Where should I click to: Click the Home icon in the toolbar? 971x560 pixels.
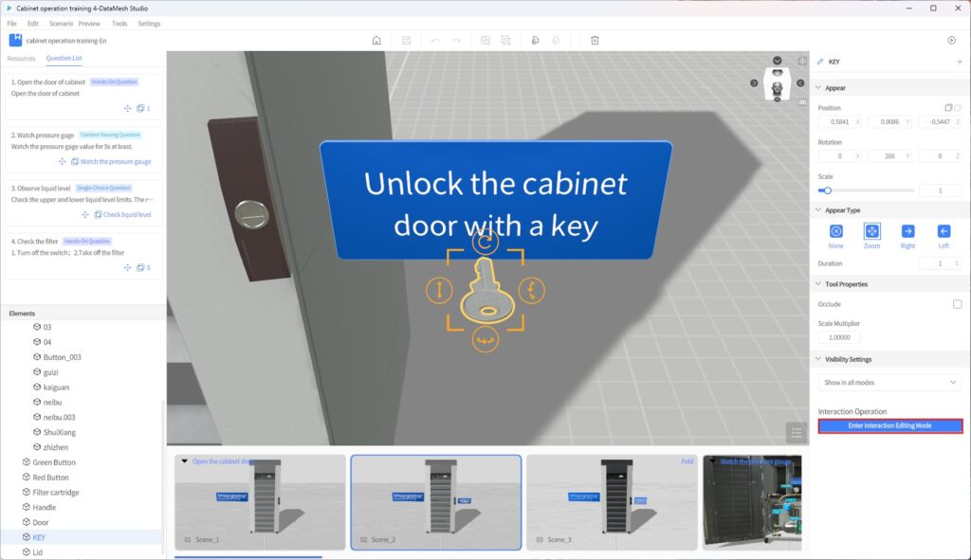click(376, 40)
